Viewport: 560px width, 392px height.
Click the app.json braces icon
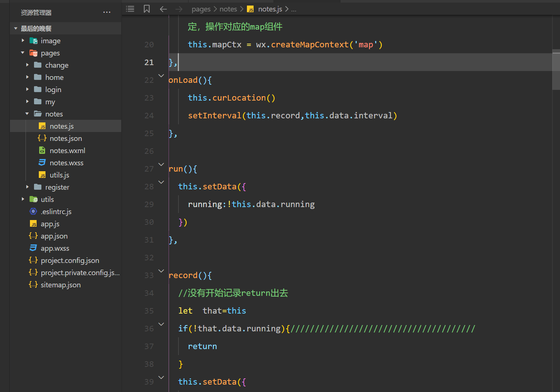(x=34, y=236)
